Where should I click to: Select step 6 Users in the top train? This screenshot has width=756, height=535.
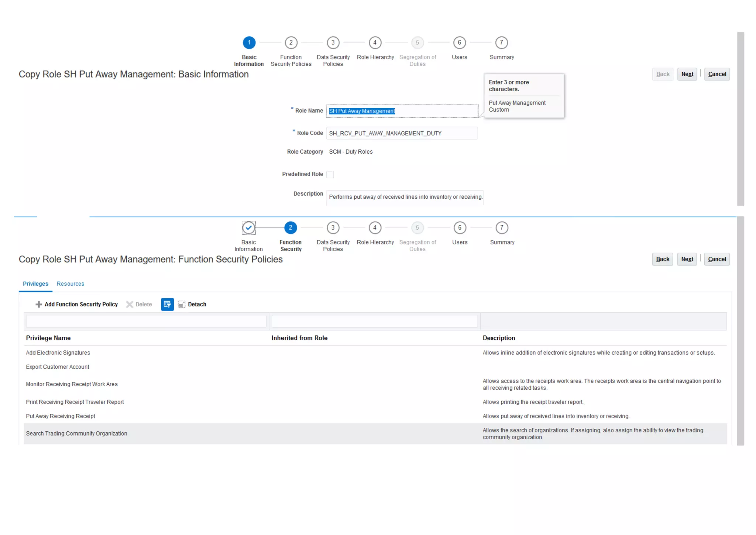460,43
